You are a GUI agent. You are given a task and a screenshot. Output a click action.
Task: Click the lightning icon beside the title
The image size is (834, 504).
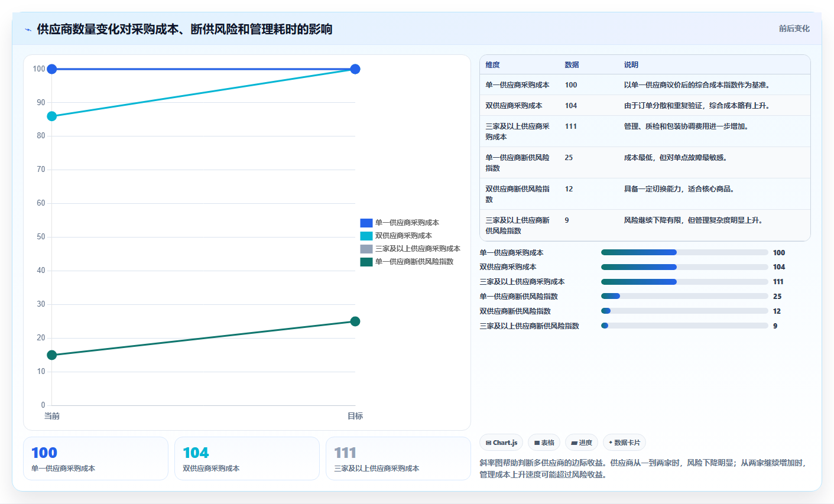pos(28,30)
